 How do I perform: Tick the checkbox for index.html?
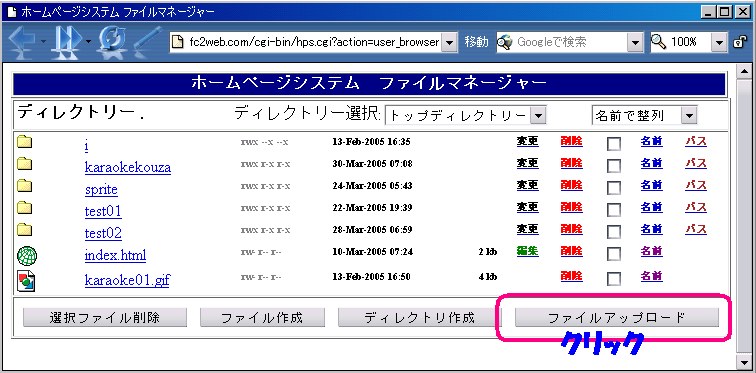click(613, 253)
